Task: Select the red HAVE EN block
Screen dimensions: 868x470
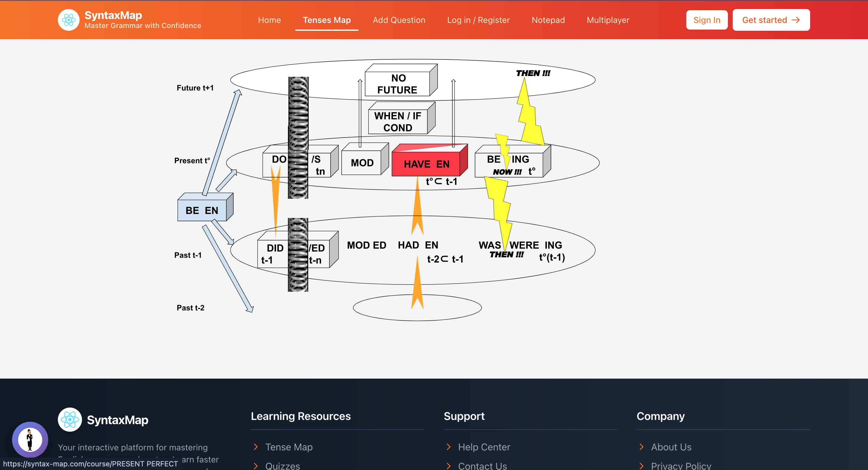Action: (x=428, y=164)
